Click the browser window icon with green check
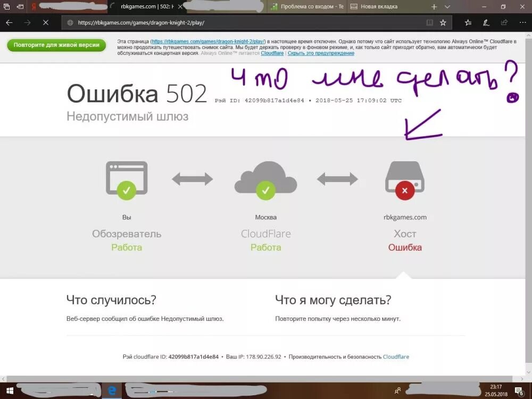The image size is (532, 399). coord(127,180)
